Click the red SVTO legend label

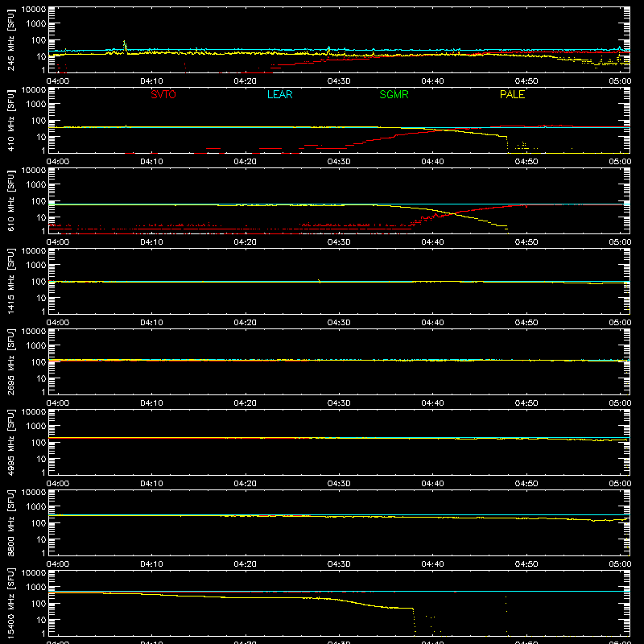click(163, 94)
